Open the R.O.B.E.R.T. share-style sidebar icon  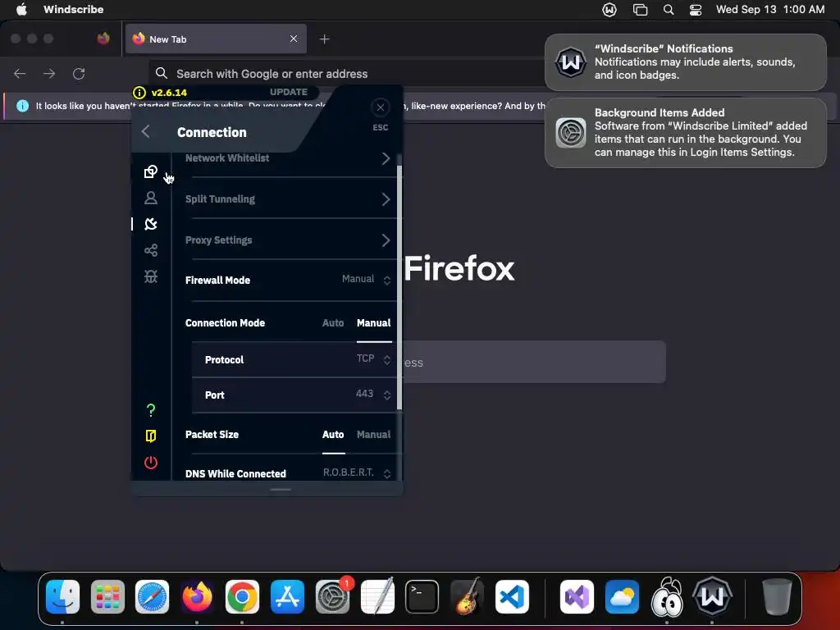pos(151,250)
